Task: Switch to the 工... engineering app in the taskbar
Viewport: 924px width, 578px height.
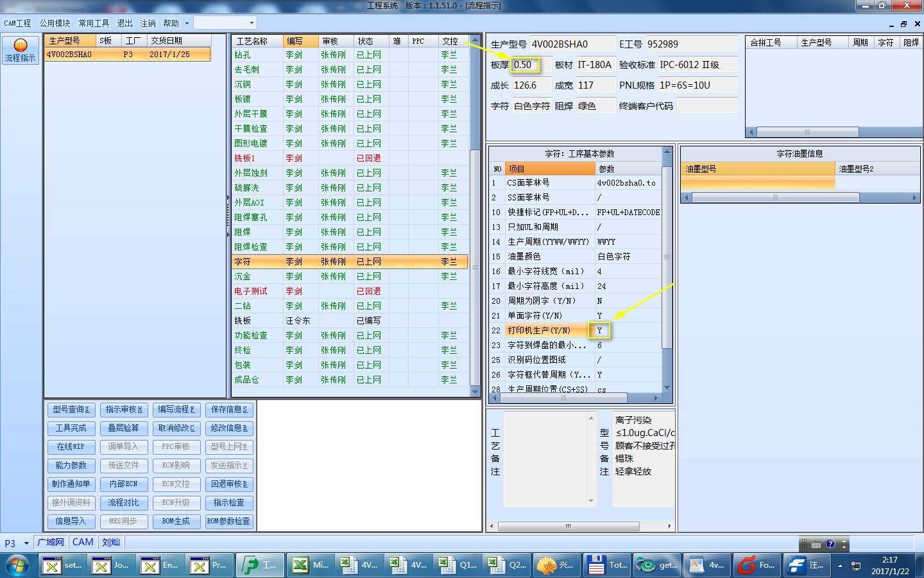Action: coord(260,565)
